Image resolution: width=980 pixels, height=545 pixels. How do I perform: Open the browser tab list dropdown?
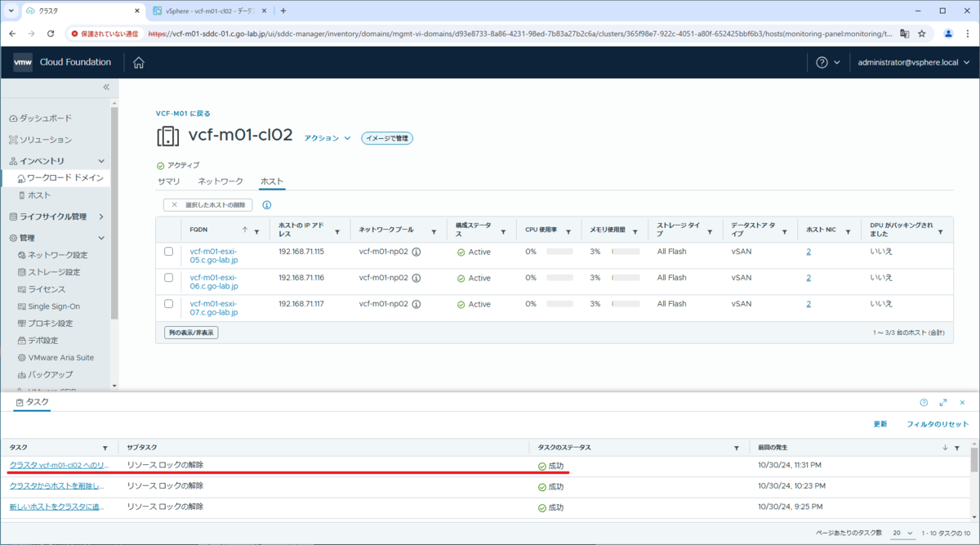(x=11, y=11)
